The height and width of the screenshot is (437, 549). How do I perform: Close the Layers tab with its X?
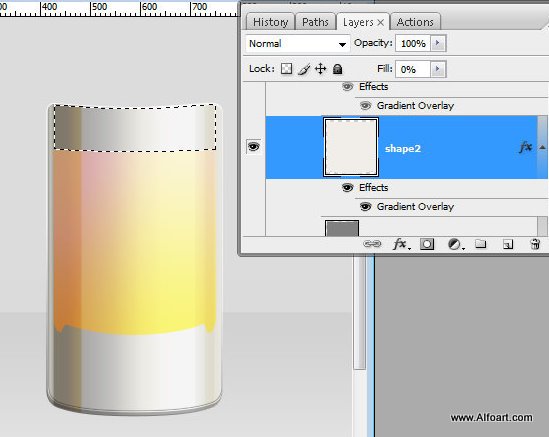coord(381,23)
